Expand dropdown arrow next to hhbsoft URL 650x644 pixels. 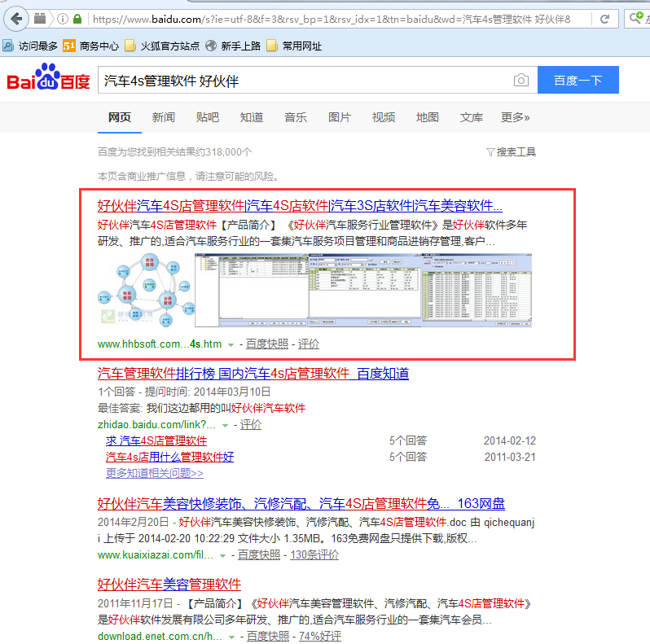231,344
